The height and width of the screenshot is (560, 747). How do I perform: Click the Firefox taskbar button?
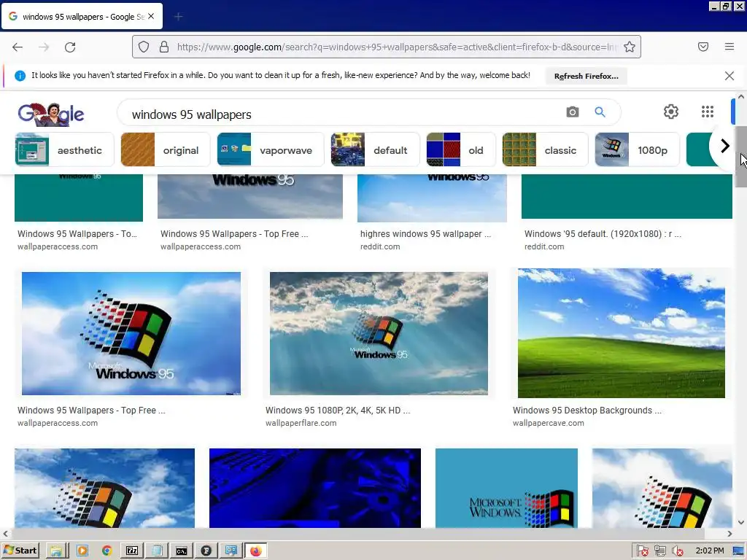[256, 551]
